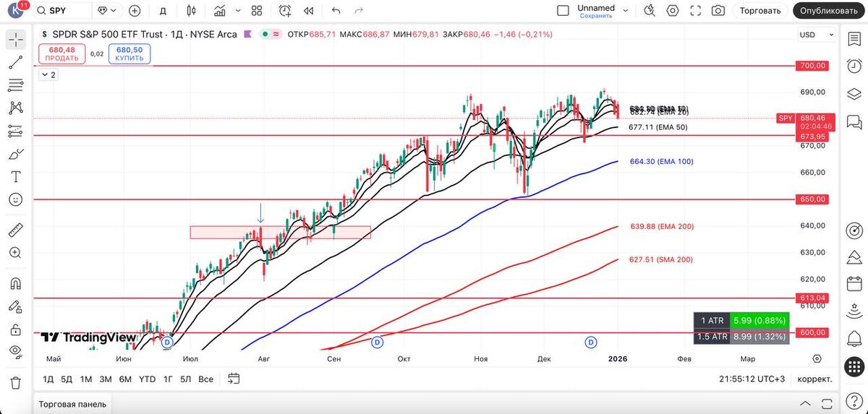868x414 pixels.
Task: Open the Торговая панель tab
Action: (72, 404)
